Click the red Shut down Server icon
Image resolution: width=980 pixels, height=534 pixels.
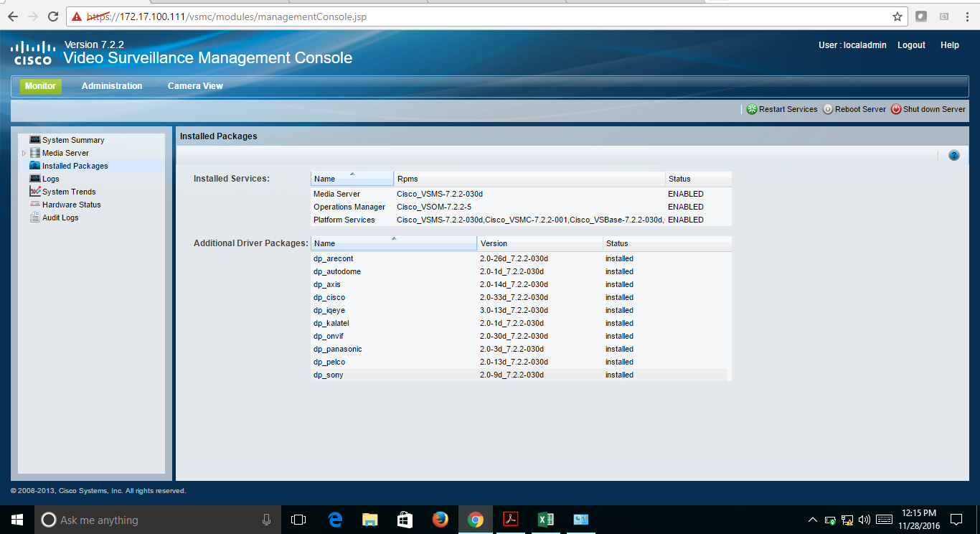(x=896, y=109)
